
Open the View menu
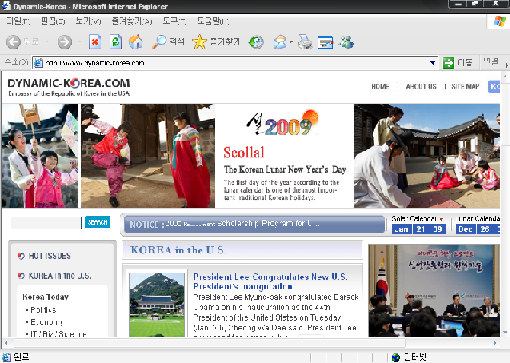(x=88, y=21)
